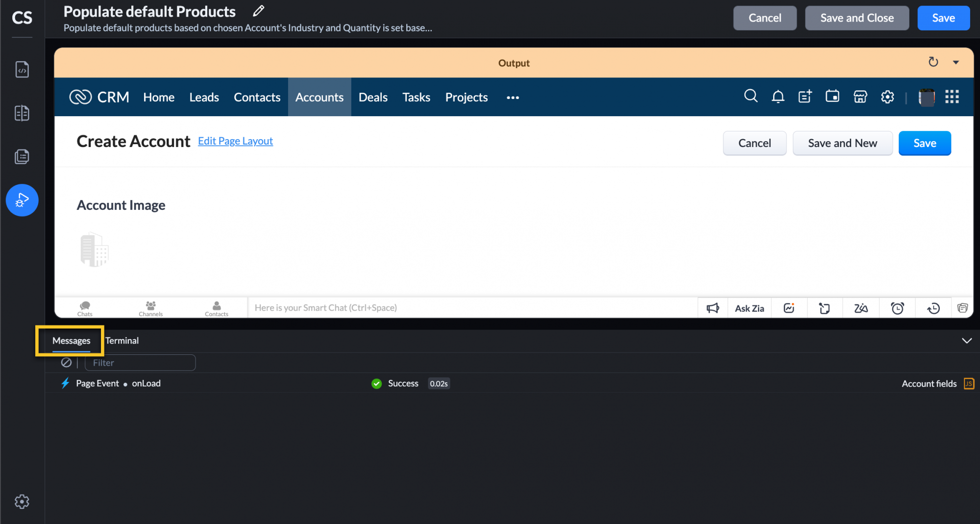Screen dimensions: 980x524
Task: Click the JS file icon next to Account fields
Action: pyautogui.click(x=968, y=383)
